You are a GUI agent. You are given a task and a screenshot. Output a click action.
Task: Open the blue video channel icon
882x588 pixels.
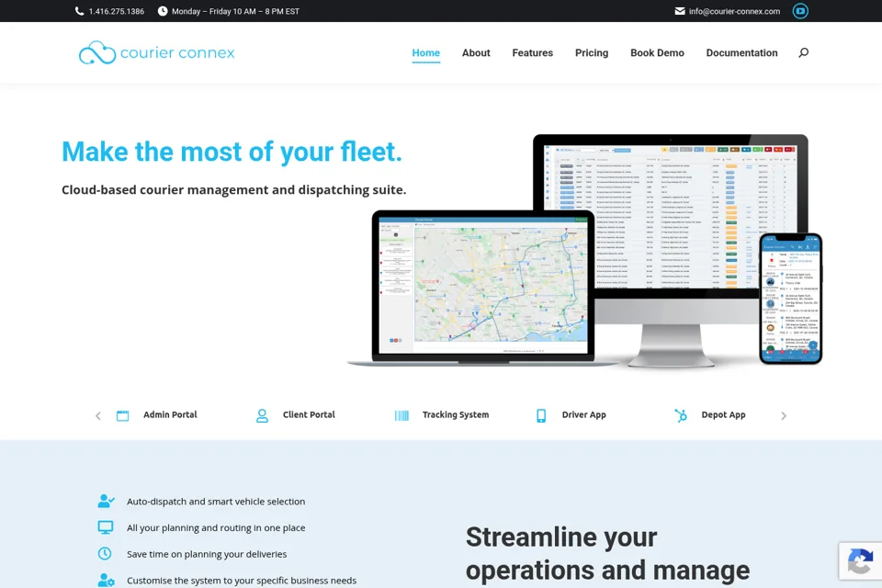[800, 11]
